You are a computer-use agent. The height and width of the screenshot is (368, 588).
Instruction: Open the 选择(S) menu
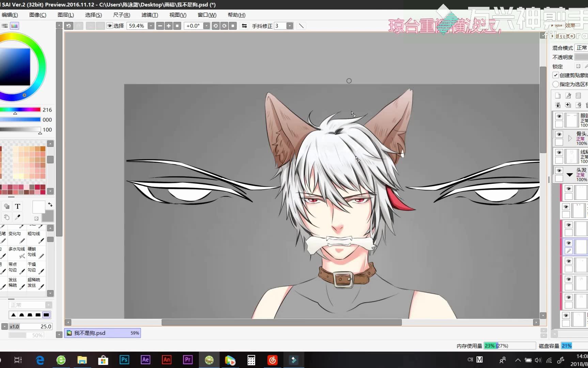coord(93,15)
